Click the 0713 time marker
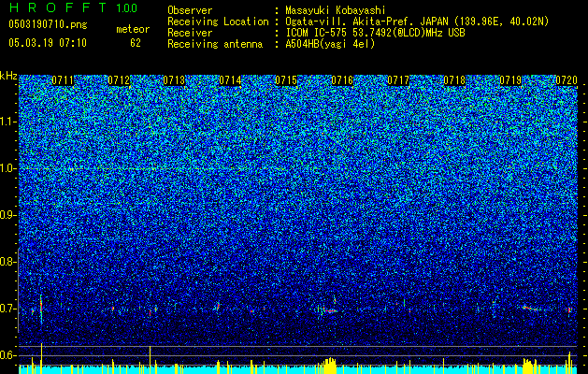This screenshot has width=588, height=374. pyautogui.click(x=175, y=80)
